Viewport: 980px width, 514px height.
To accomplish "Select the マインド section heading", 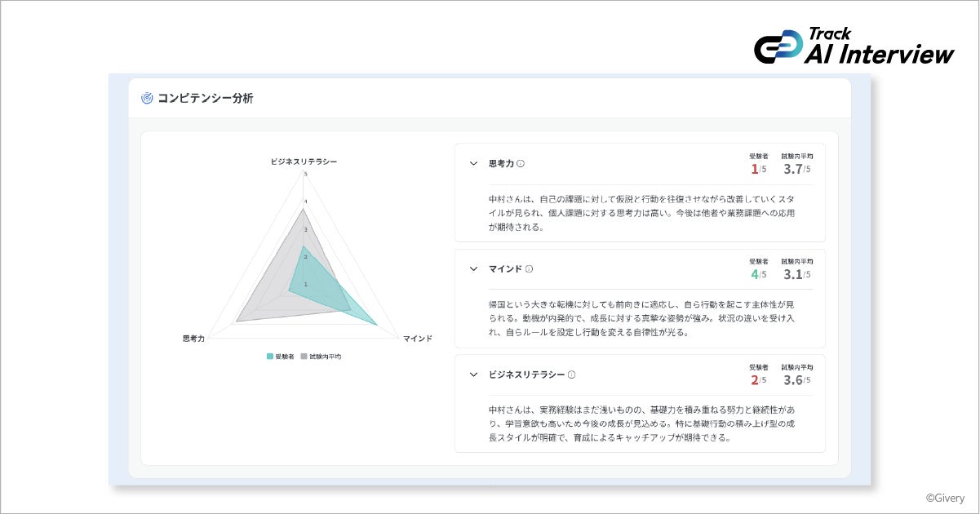I will [505, 268].
